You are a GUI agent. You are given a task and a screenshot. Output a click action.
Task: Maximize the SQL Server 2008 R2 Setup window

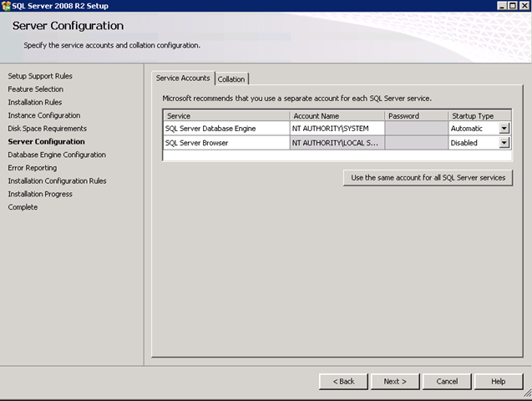click(x=513, y=6)
